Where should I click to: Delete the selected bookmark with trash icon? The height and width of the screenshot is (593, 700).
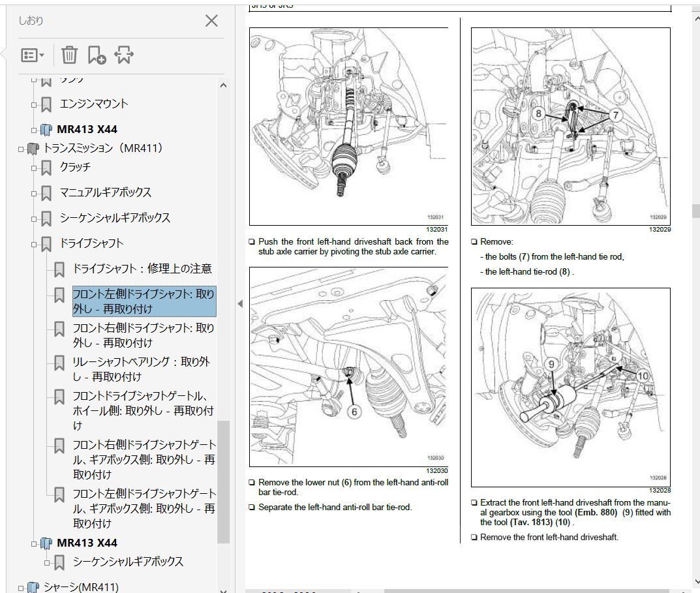[69, 55]
